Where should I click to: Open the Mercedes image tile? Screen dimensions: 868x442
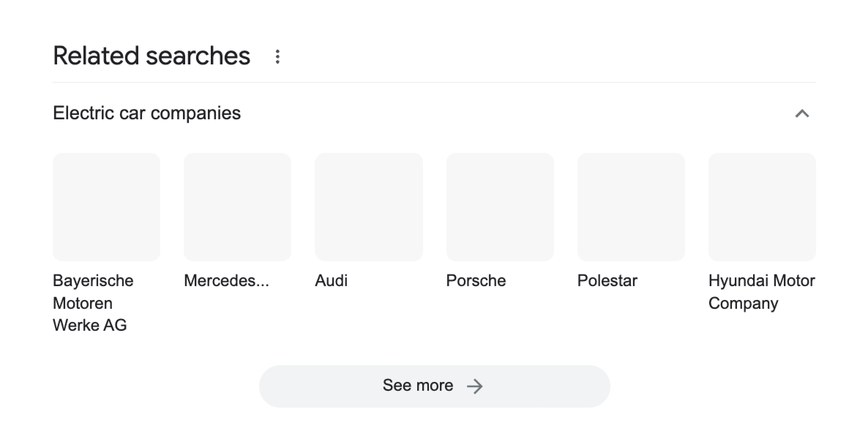[x=237, y=207]
